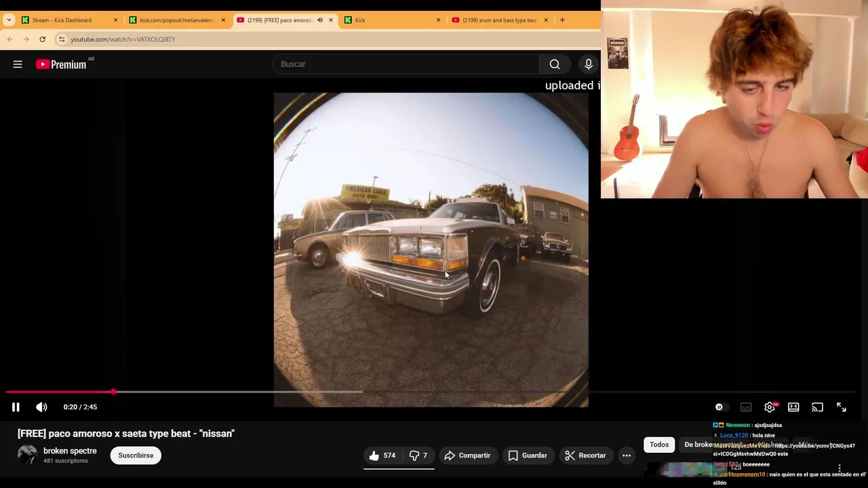This screenshot has height=488, width=868.
Task: Subscribe with Suscribirse button
Action: click(x=136, y=455)
